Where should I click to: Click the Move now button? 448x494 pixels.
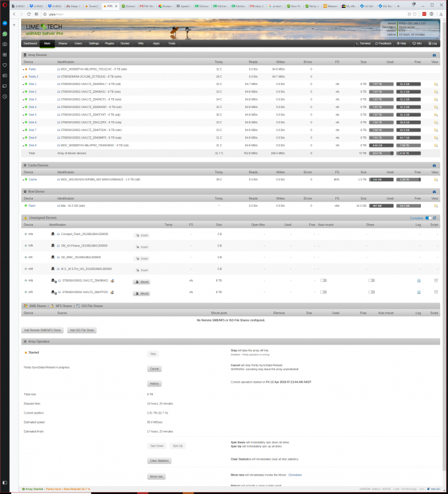(156, 477)
